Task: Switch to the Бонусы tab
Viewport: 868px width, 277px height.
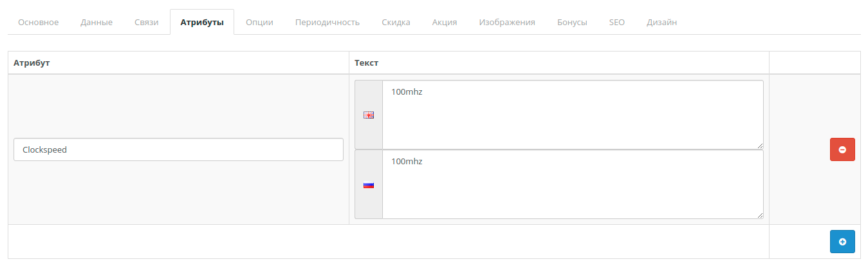Action: tap(572, 23)
